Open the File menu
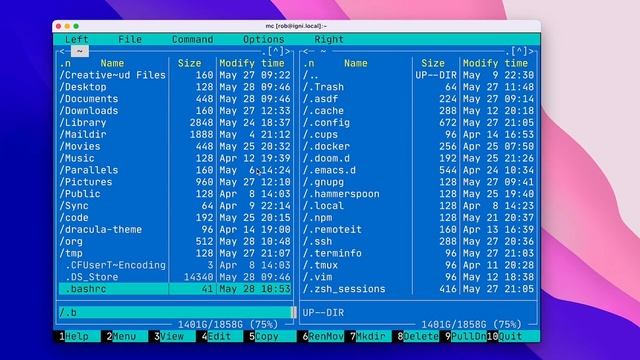The width and height of the screenshot is (640, 360). click(x=130, y=40)
